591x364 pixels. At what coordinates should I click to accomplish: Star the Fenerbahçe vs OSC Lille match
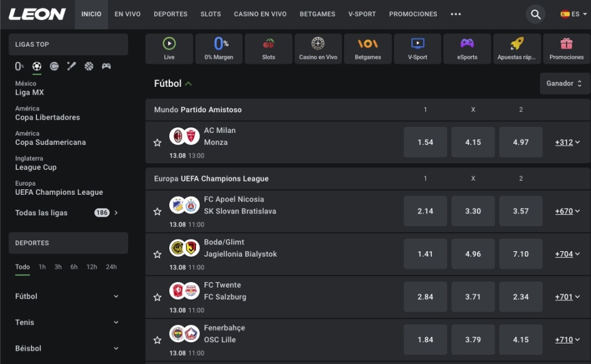click(158, 340)
